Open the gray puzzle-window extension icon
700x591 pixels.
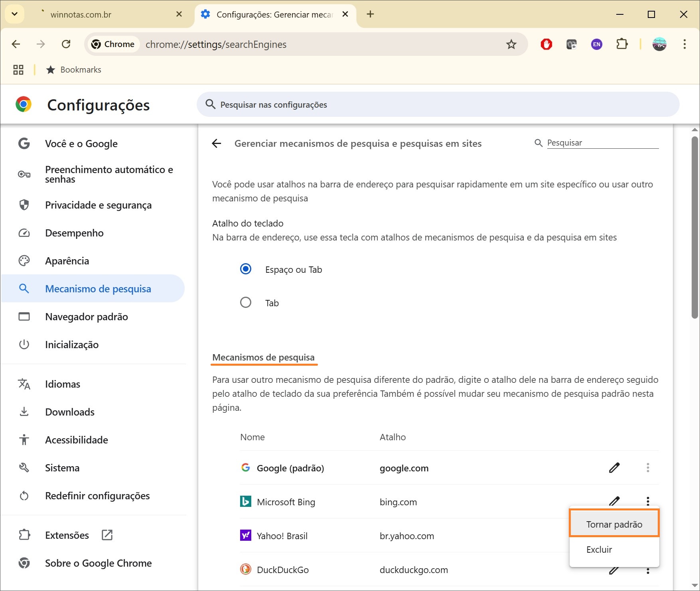(x=572, y=44)
